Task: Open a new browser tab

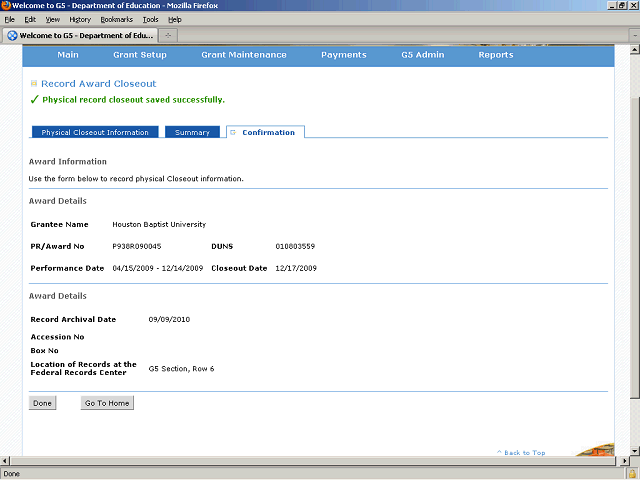Action: coord(168,36)
